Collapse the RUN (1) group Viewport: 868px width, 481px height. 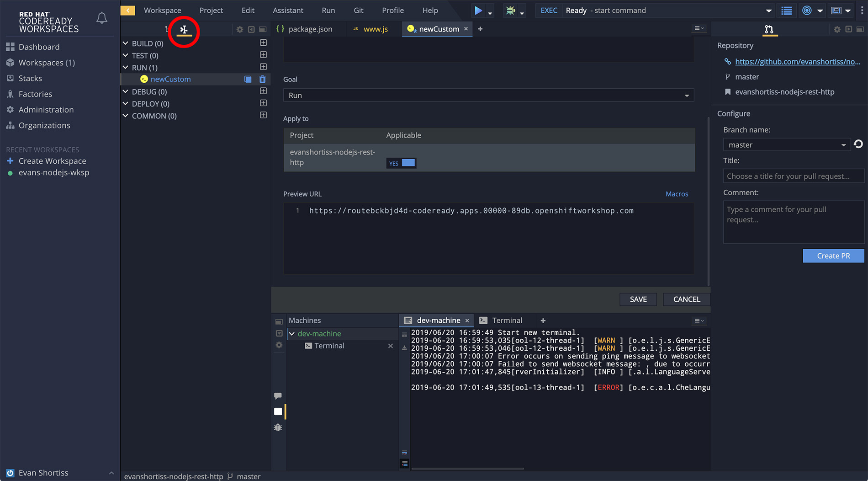[126, 67]
